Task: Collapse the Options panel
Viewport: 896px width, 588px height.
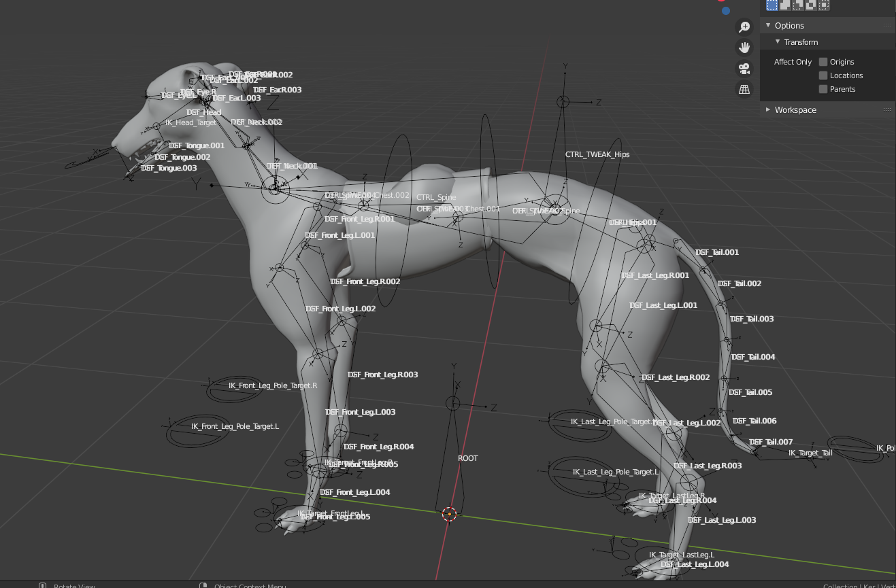Action: tap(768, 25)
